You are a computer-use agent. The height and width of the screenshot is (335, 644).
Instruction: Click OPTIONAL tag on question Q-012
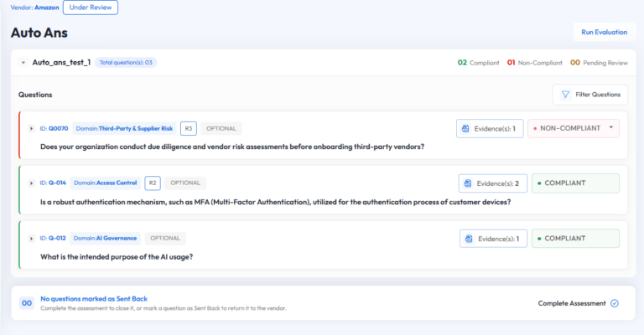(x=165, y=238)
